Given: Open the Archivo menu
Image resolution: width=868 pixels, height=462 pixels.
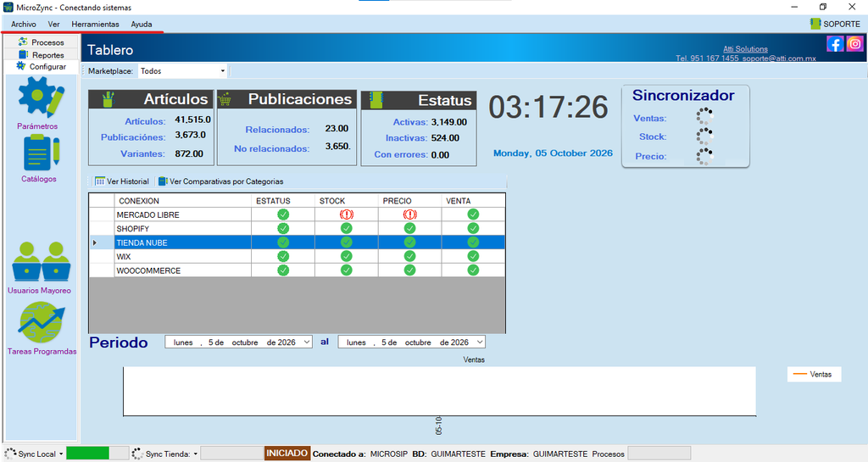Looking at the screenshot, I should pyautogui.click(x=24, y=24).
